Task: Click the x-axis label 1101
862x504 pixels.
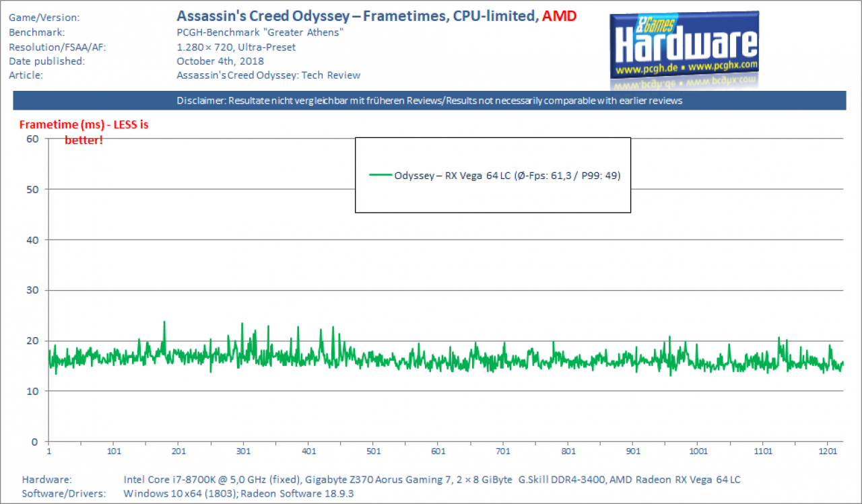Action: (x=764, y=452)
